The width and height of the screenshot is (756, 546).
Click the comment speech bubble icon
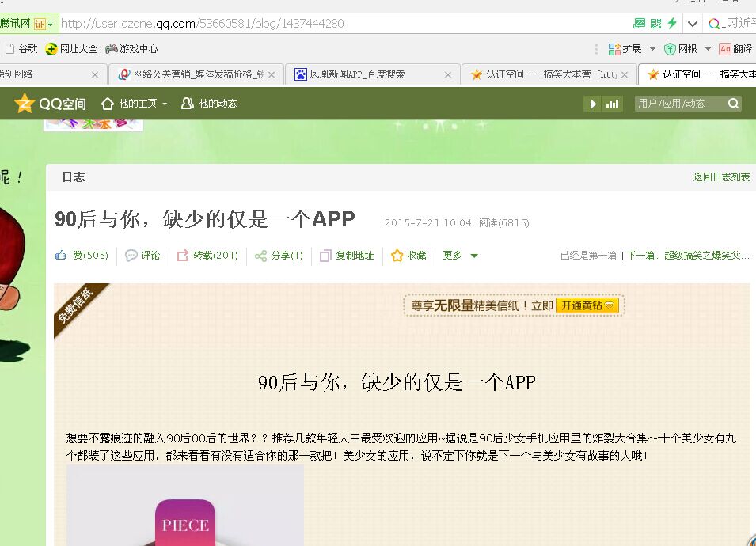click(x=131, y=256)
